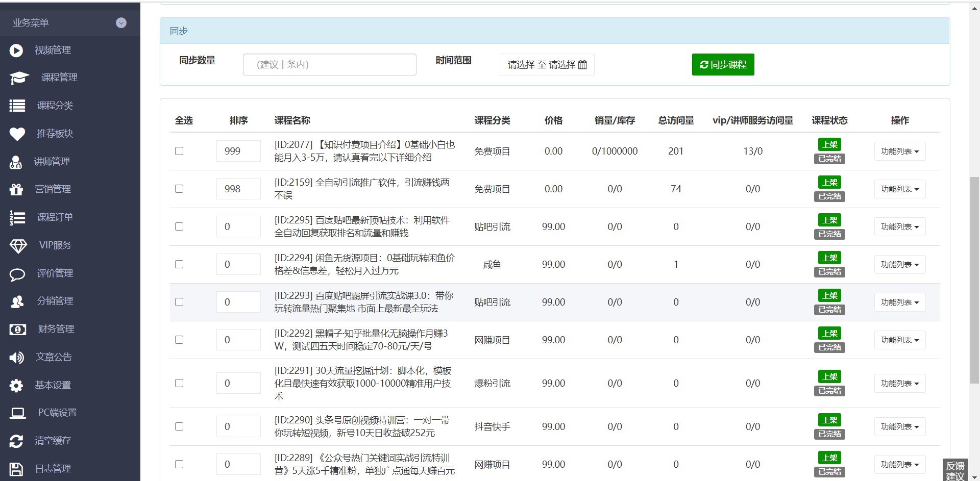Go to 课程管理 menu item

59,78
